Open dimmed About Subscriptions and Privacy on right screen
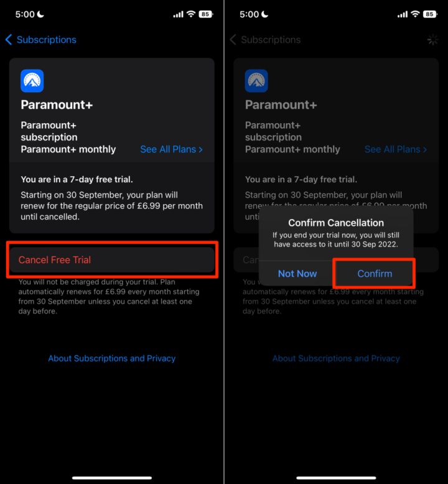 coord(336,358)
